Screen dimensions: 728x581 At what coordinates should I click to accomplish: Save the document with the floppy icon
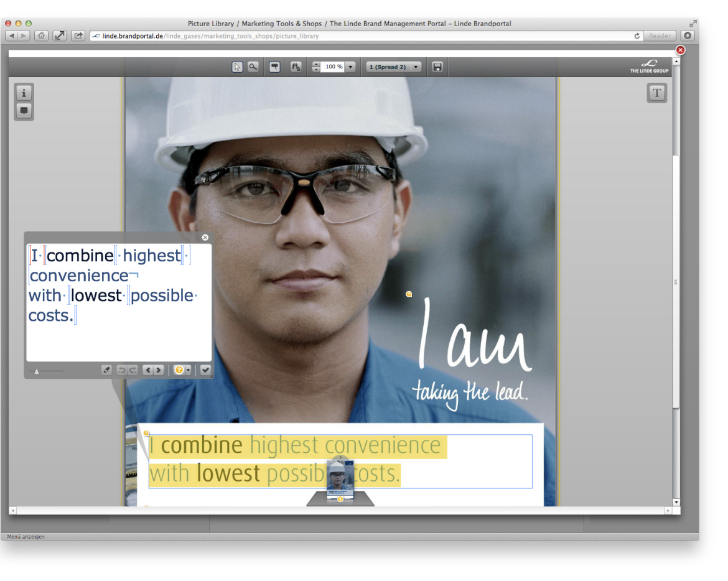(437, 67)
